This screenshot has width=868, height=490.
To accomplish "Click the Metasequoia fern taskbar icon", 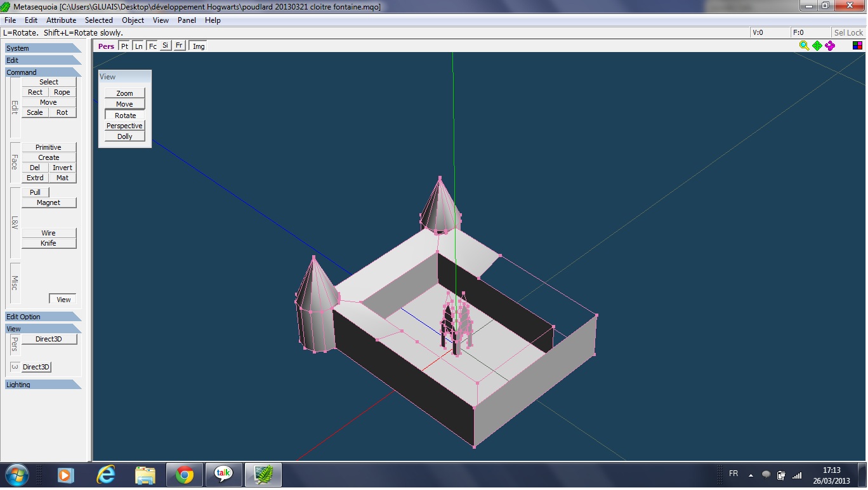I will 263,475.
